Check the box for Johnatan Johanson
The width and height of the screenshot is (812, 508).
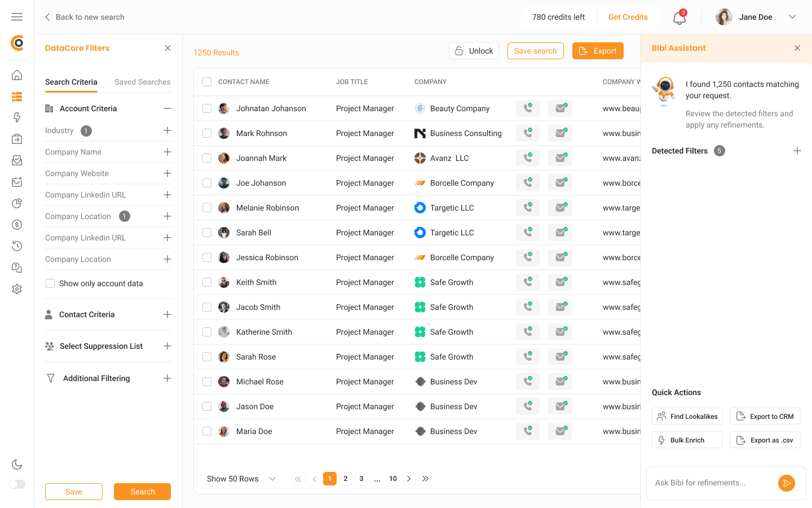click(x=207, y=108)
